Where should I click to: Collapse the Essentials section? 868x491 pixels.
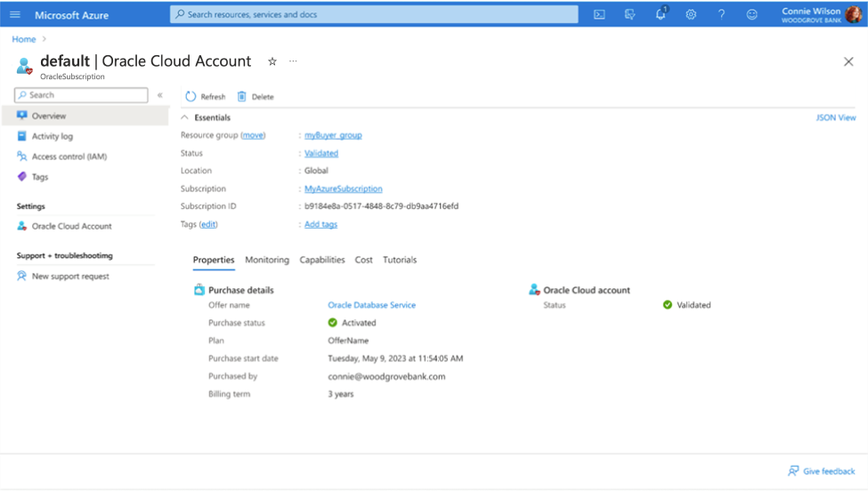[x=185, y=117]
